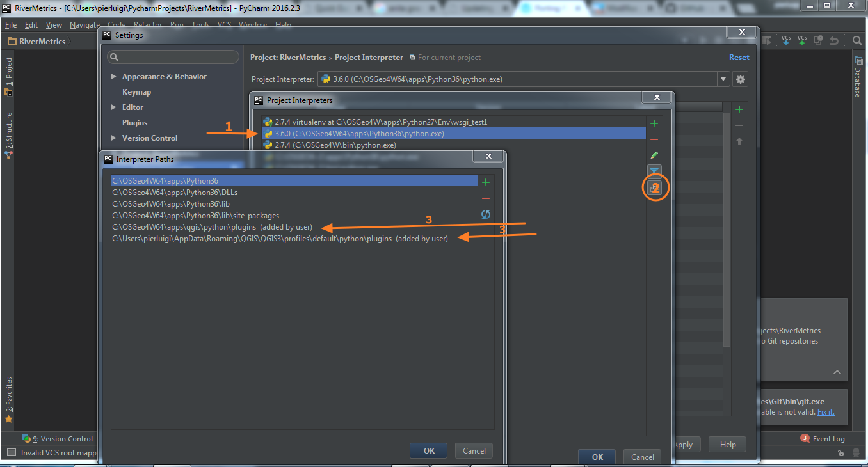The height and width of the screenshot is (467, 868).
Task: Open the Database tool window
Action: pos(857,77)
